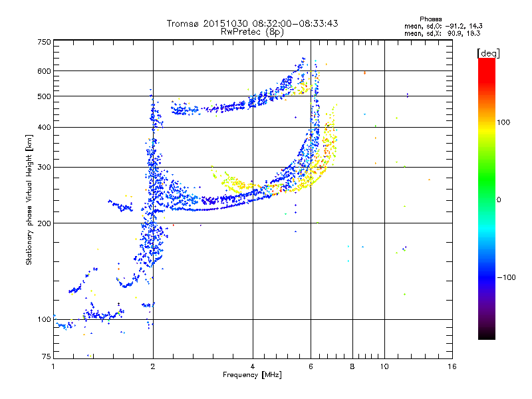The height and width of the screenshot is (399, 532).
Task: Click the y-axis tick label '400'
Action: click(x=44, y=128)
